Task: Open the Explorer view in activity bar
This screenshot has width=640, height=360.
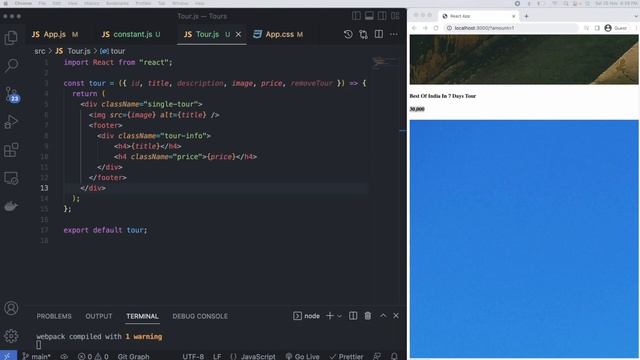Action: point(11,38)
